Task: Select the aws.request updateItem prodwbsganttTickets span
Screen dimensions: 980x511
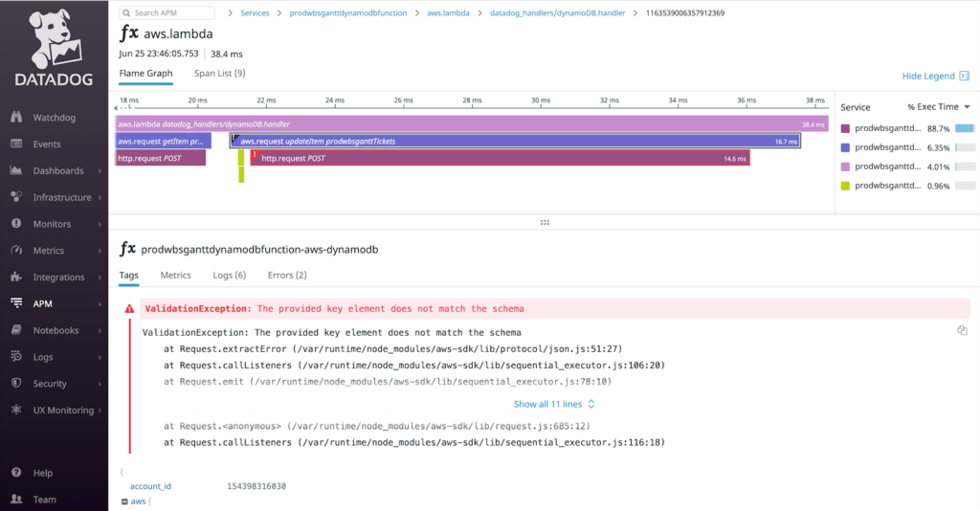Action: [516, 142]
